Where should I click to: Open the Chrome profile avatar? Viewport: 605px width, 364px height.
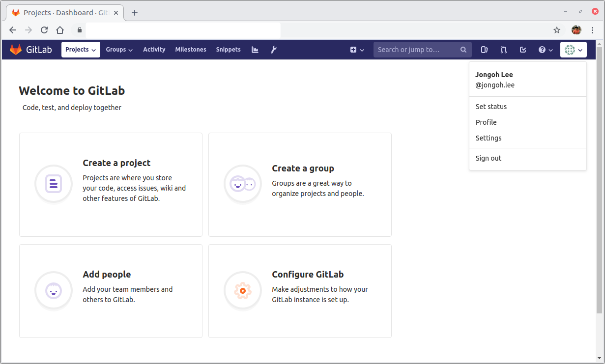[576, 30]
